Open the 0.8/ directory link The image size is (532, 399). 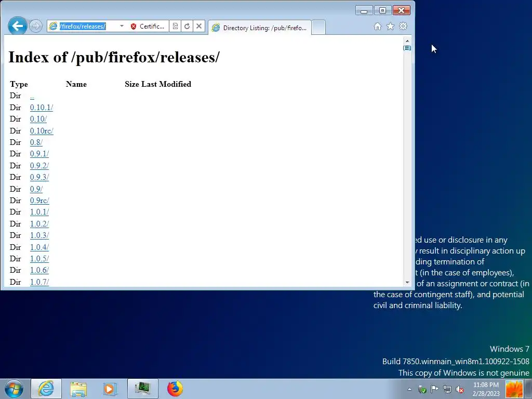[36, 142]
